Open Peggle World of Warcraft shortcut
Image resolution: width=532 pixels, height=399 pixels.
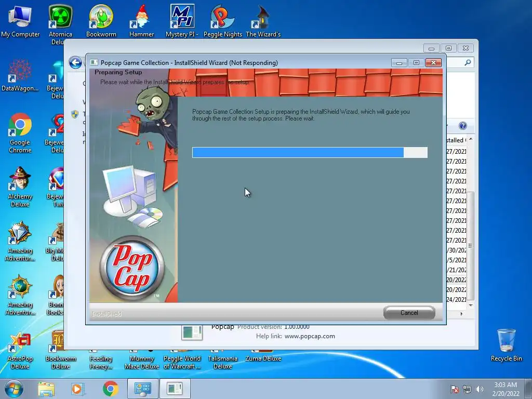coord(182,361)
